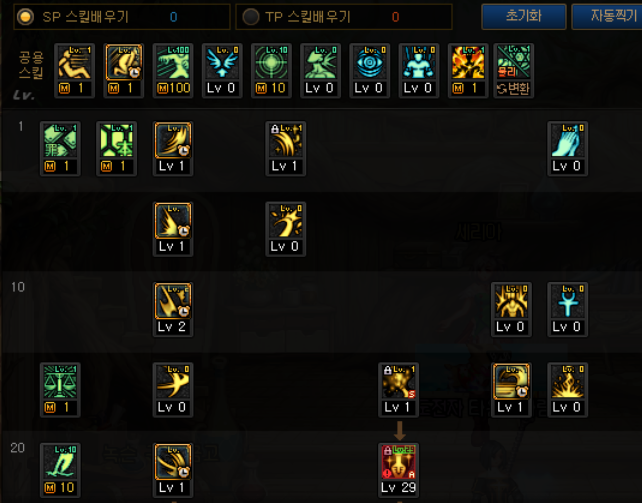Toggle the 물리 변환 conversion skill icon
The height and width of the screenshot is (503, 642).
pos(513,70)
